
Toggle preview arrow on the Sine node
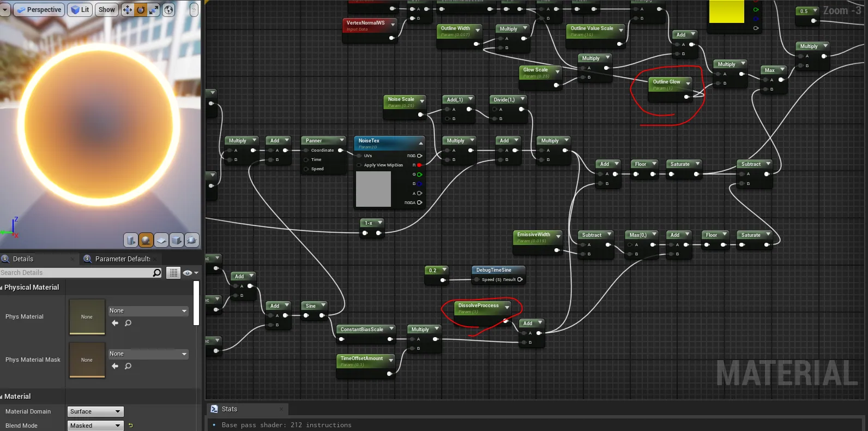[x=323, y=306]
